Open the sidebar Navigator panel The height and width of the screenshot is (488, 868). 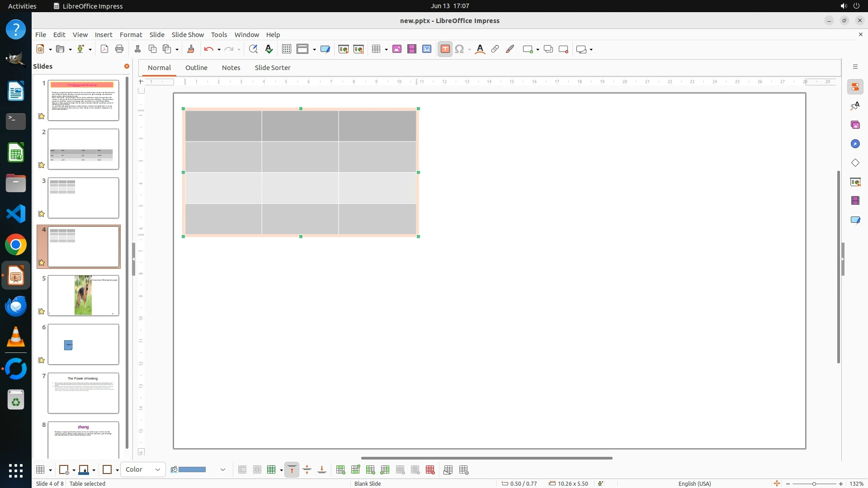[x=855, y=144]
